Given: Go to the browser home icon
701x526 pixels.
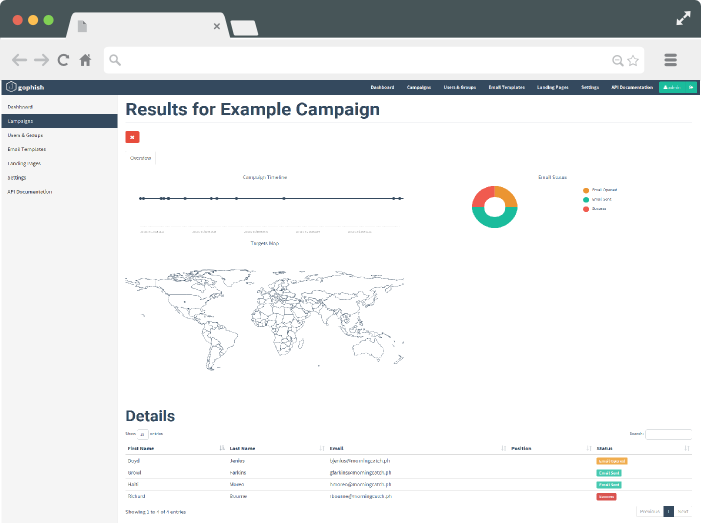Looking at the screenshot, I should pos(85,60).
